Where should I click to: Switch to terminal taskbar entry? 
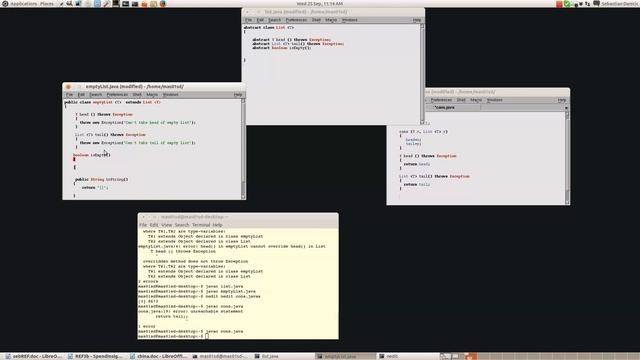coord(220,356)
